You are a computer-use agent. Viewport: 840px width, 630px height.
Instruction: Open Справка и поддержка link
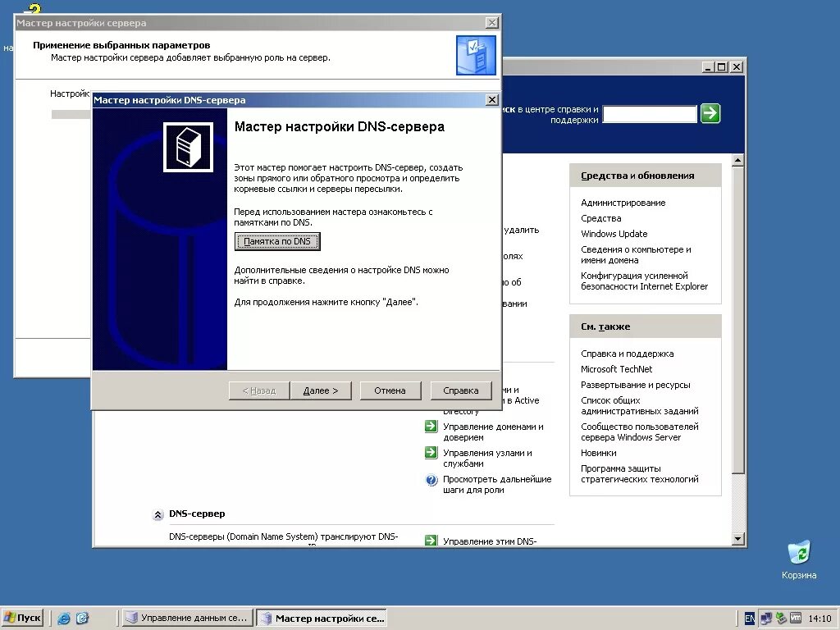[x=628, y=354]
